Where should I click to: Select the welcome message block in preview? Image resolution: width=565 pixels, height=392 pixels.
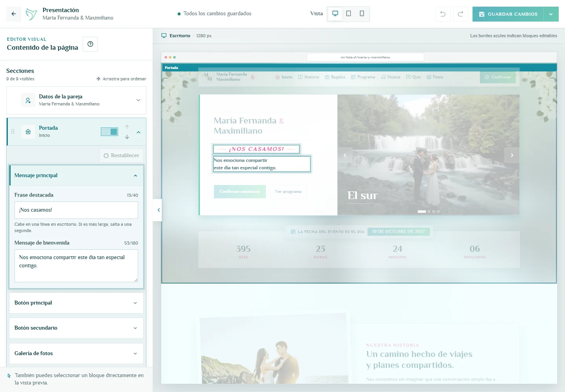(262, 164)
